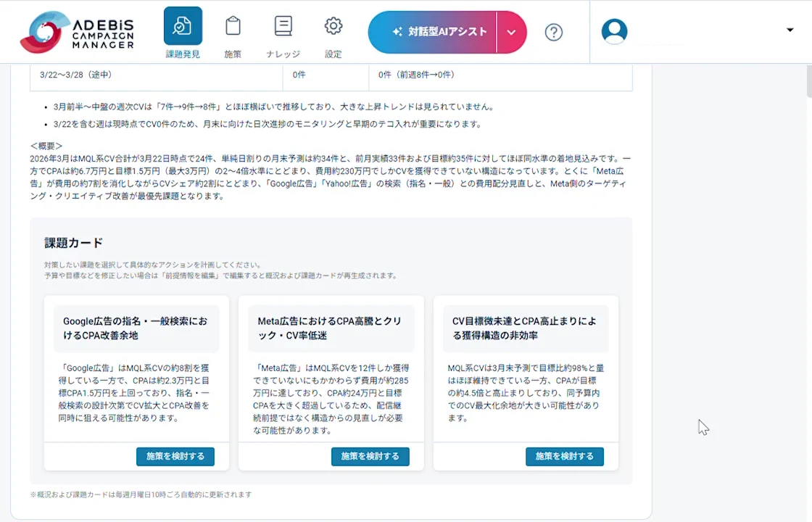The image size is (812, 522).
Task: Expand the 対話型AIアシスト dropdown chevron
Action: 511,32
